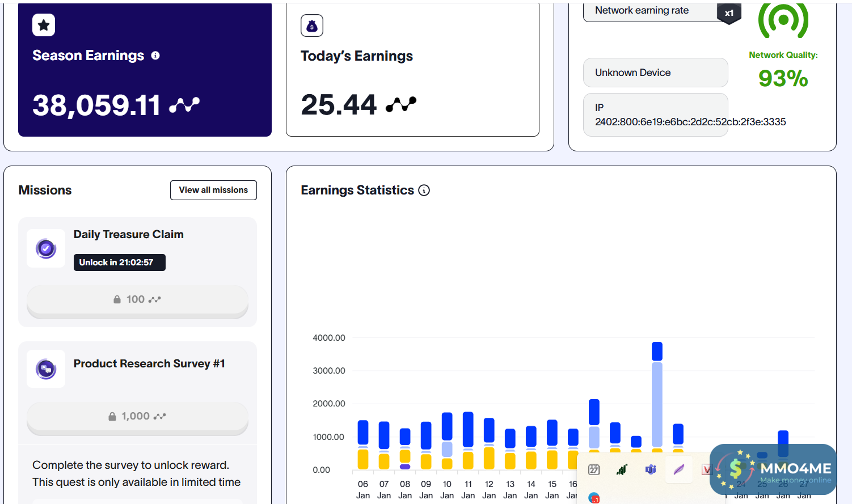The image size is (852, 504).
Task: Open the calendar 27 tray icon
Action: [x=594, y=469]
